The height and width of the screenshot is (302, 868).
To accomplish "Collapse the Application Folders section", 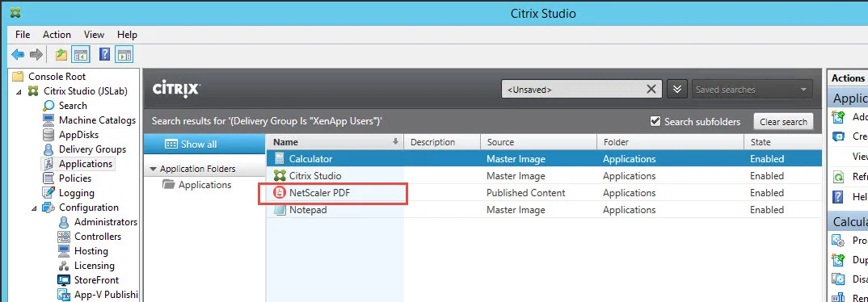I will tap(154, 169).
